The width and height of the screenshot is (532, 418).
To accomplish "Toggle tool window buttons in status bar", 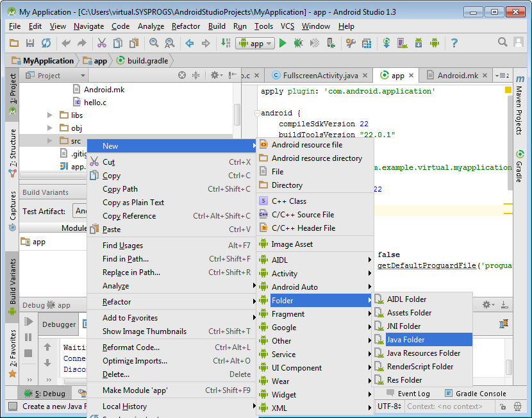I will tap(13, 406).
